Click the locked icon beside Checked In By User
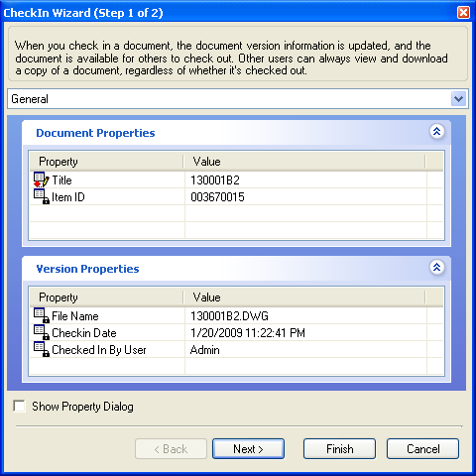The width and height of the screenshot is (476, 476). pos(42,349)
